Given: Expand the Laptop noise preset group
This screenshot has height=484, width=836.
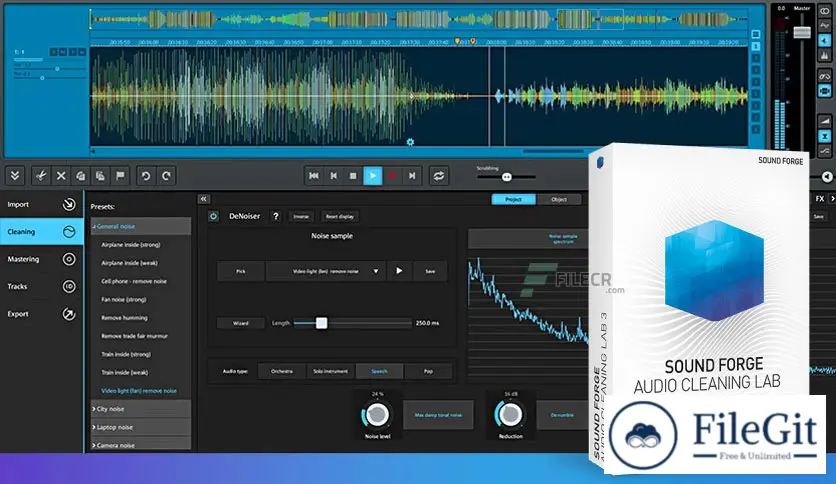Looking at the screenshot, I should (141, 427).
